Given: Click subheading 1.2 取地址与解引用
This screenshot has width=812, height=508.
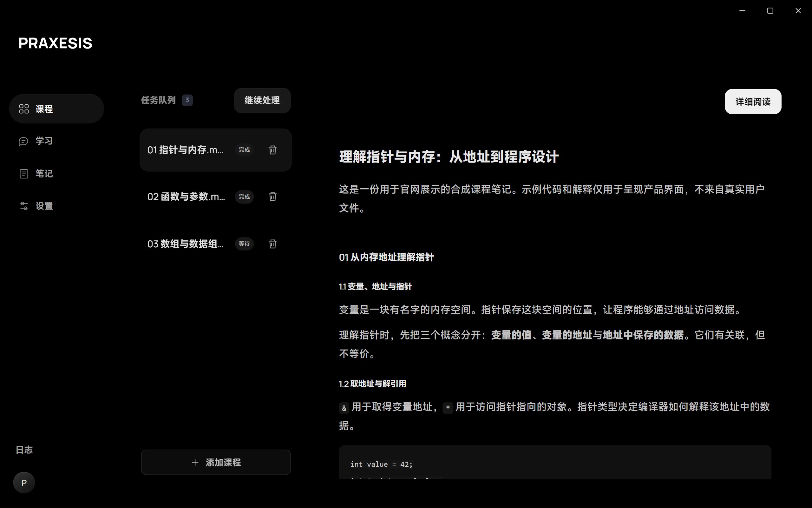Looking at the screenshot, I should (372, 384).
